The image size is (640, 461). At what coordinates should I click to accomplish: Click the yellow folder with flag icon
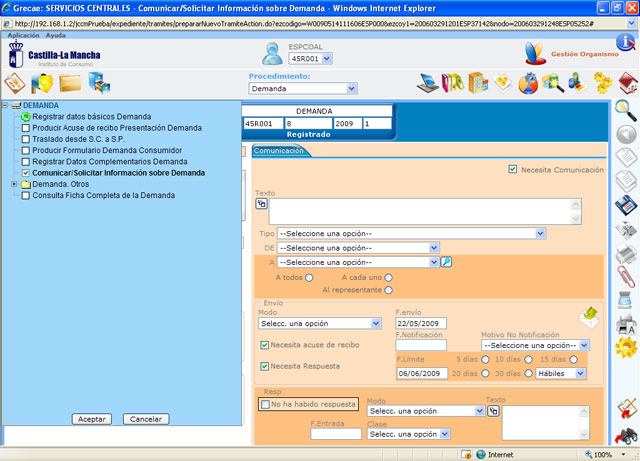pos(42,83)
